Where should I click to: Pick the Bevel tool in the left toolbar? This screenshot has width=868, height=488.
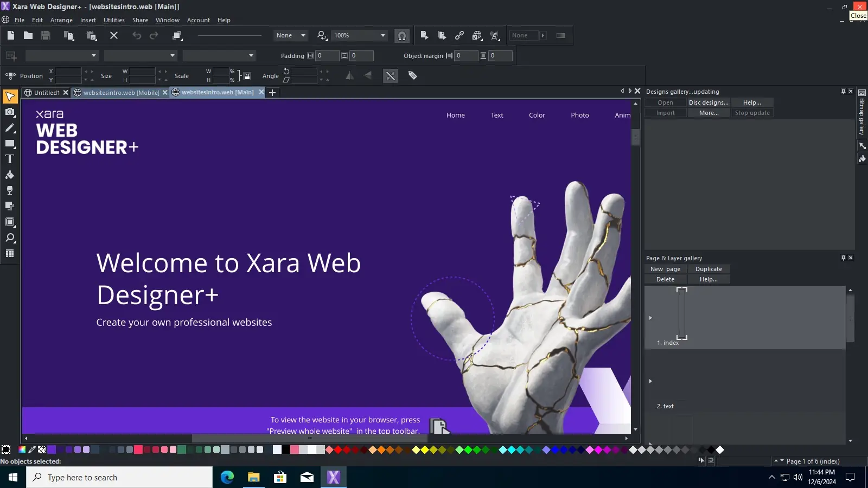pyautogui.click(x=10, y=222)
